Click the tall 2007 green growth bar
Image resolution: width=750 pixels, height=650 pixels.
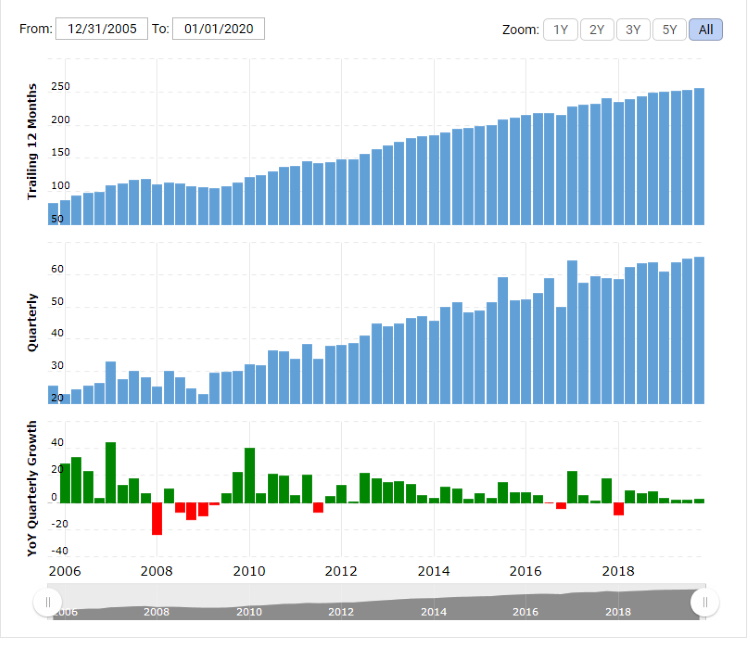(x=110, y=473)
